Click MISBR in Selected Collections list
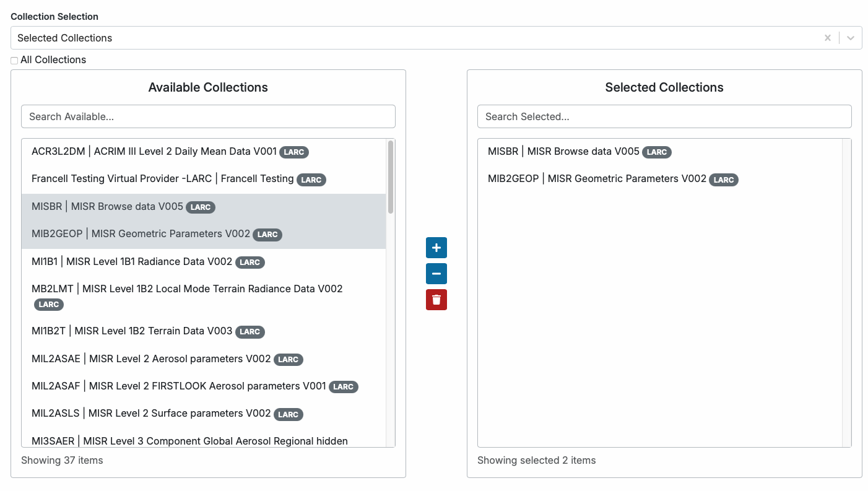The image size is (868, 491). [563, 152]
